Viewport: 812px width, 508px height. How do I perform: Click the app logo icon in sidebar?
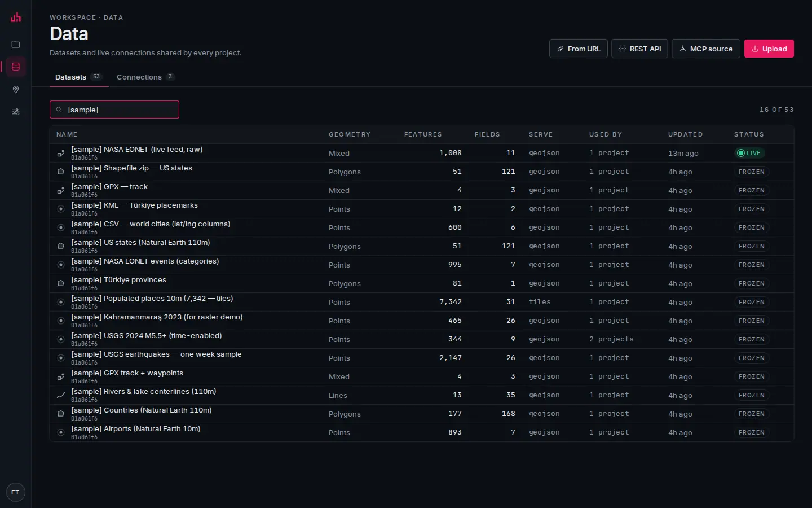16,17
